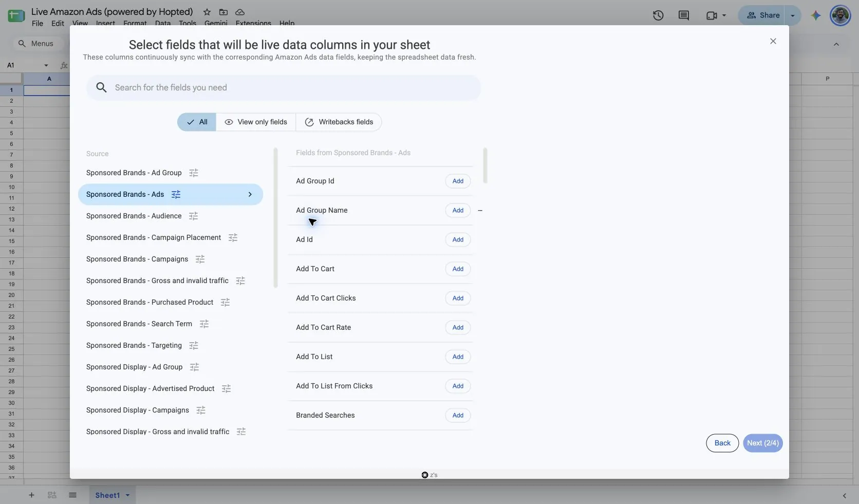Click the Gemini sparkle icon

point(815,15)
